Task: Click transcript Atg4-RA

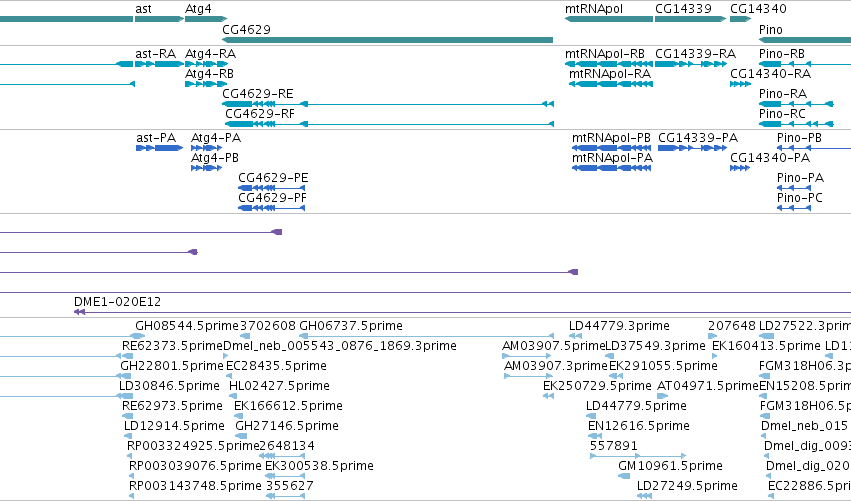Action: [x=206, y=64]
